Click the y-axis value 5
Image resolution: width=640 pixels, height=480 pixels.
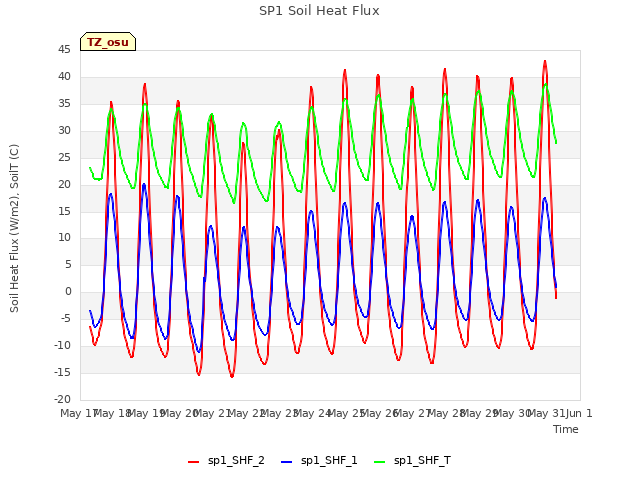tap(68, 264)
